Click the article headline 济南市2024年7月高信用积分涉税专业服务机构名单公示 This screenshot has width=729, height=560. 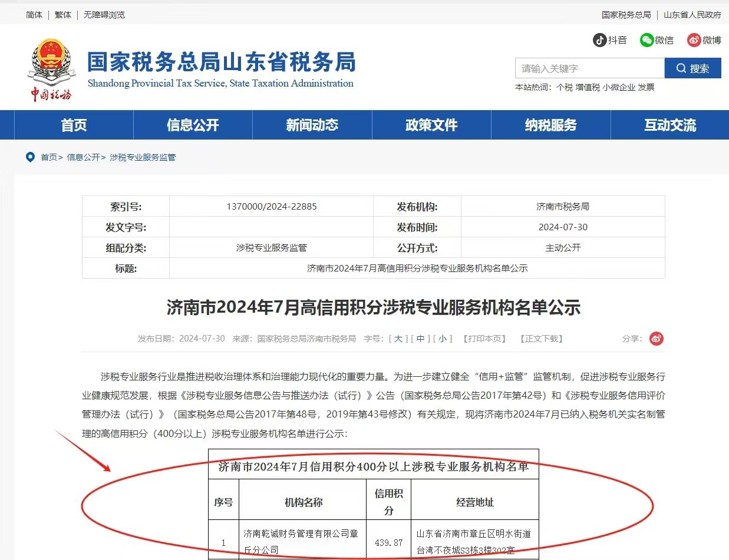[x=374, y=307]
